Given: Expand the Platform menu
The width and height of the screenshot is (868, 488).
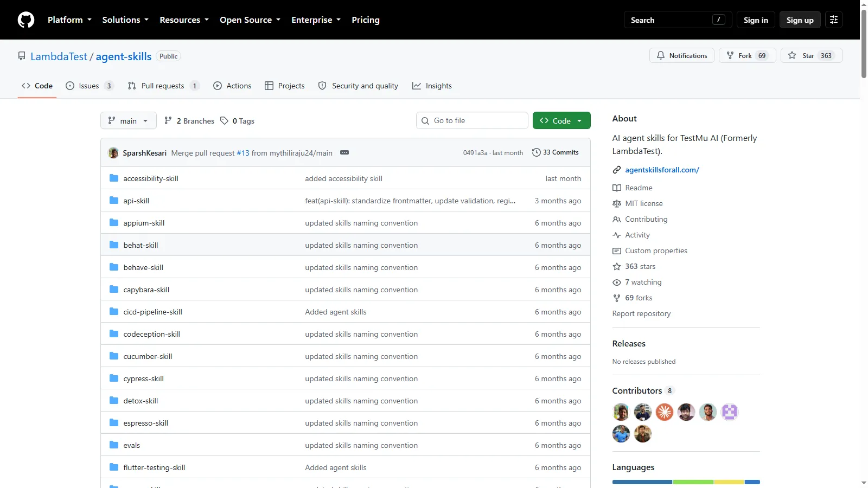Looking at the screenshot, I should pyautogui.click(x=69, y=20).
